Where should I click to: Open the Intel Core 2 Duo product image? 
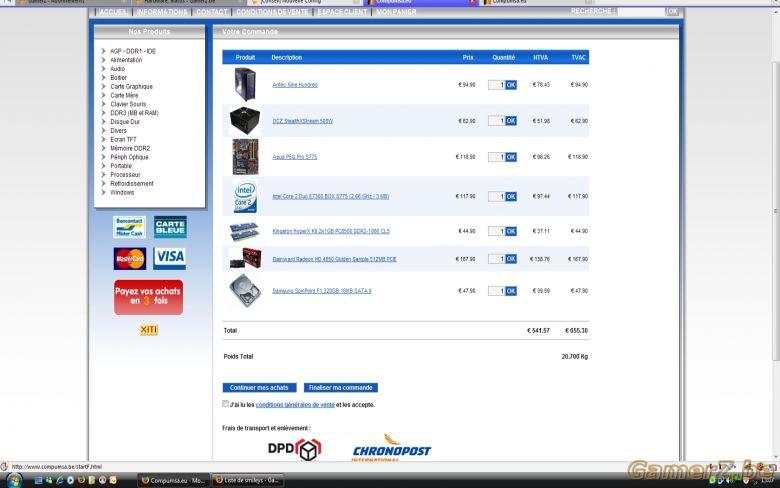point(245,196)
